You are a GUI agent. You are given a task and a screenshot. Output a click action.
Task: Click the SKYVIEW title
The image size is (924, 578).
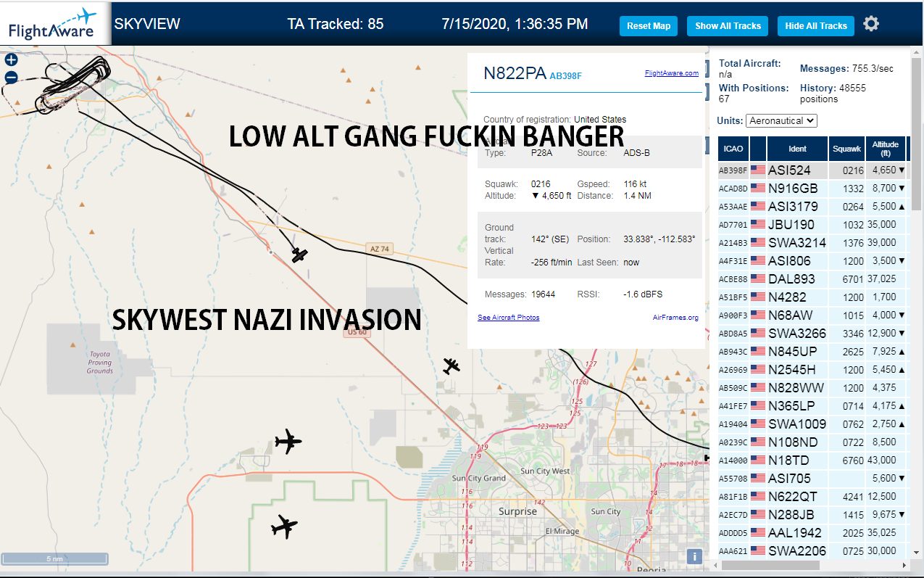pyautogui.click(x=147, y=24)
